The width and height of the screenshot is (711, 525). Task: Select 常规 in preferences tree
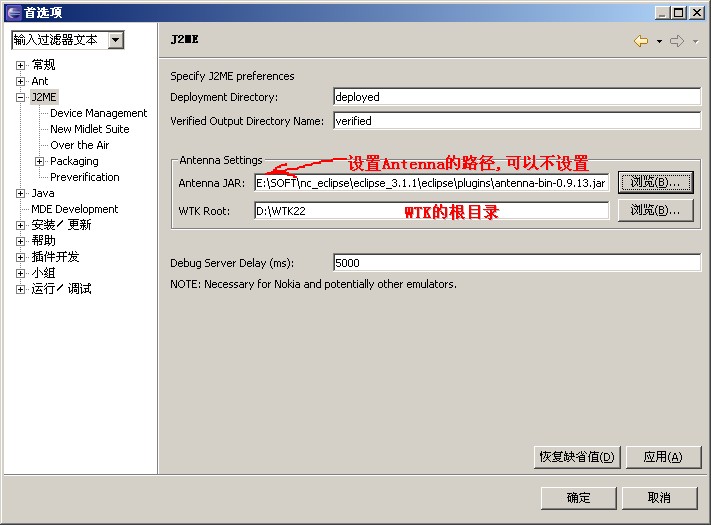coord(44,65)
